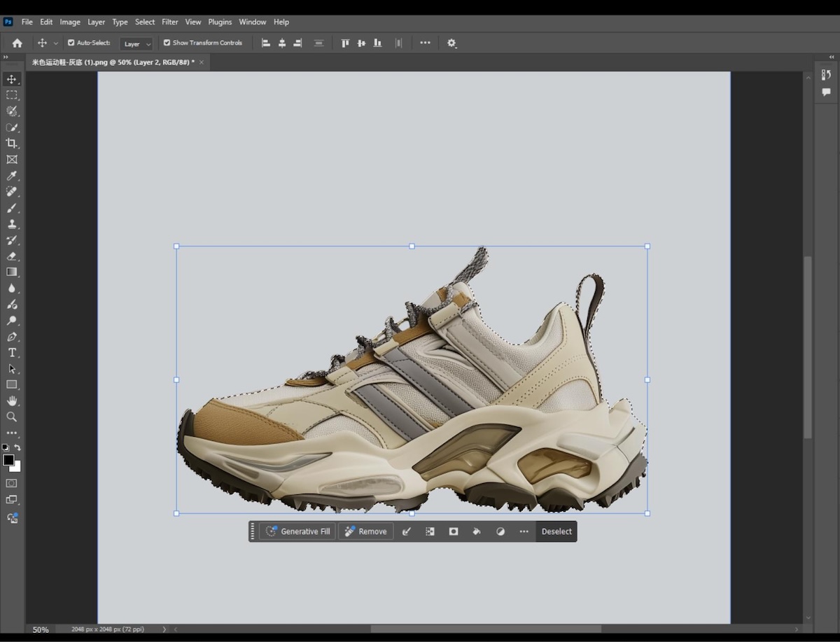Viewport: 840px width, 642px height.
Task: Select the Clone Stamp tool
Action: [12, 224]
